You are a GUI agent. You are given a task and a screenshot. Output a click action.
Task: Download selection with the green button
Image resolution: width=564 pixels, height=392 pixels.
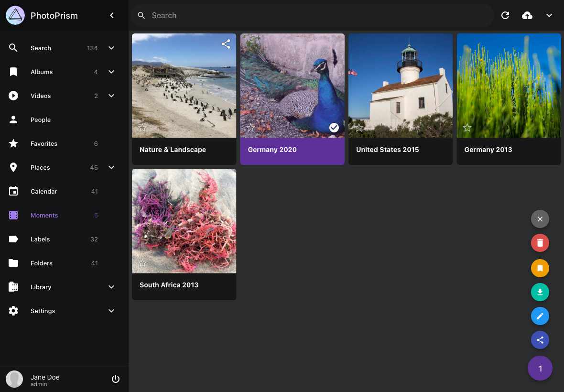540,292
